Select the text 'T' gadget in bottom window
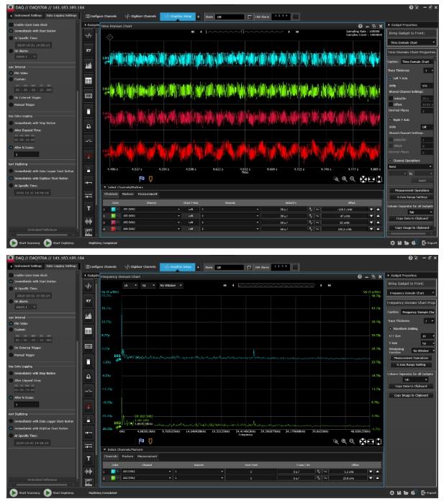This screenshot has width=444, height=504. 89,460
